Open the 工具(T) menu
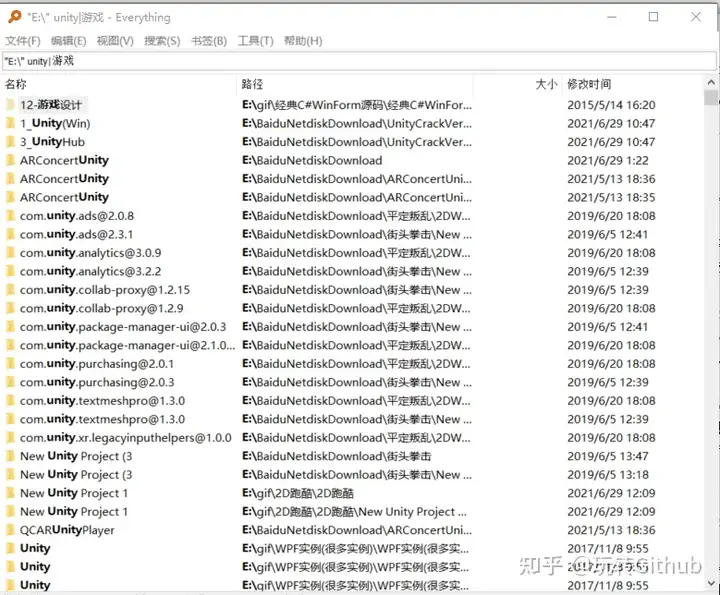720x595 pixels. 255,41
